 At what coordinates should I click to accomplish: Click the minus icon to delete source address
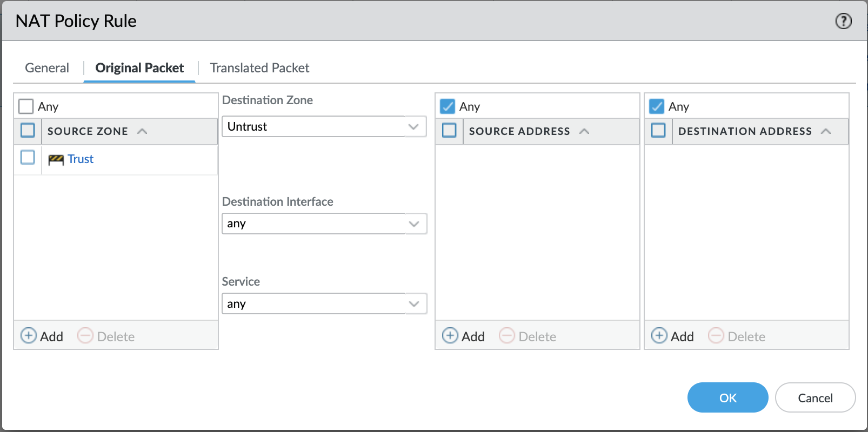pos(507,336)
